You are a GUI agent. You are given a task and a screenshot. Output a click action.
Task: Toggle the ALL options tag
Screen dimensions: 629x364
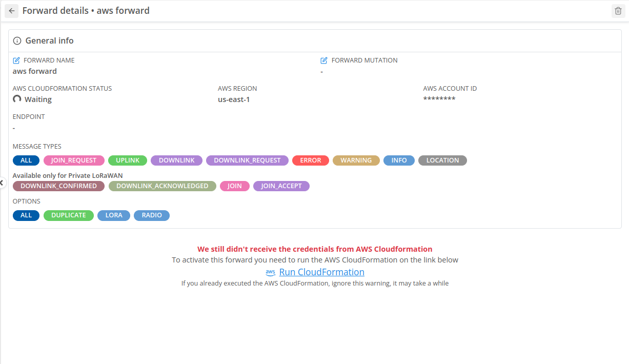click(x=26, y=215)
